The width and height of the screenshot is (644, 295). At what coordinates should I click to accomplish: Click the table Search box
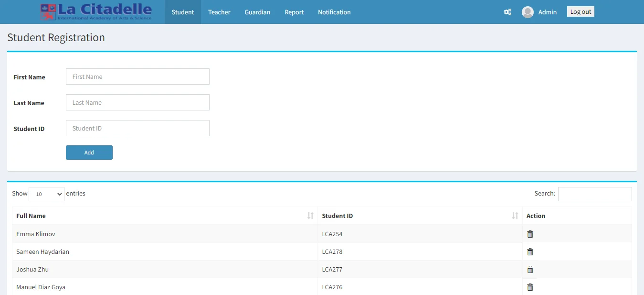(595, 194)
